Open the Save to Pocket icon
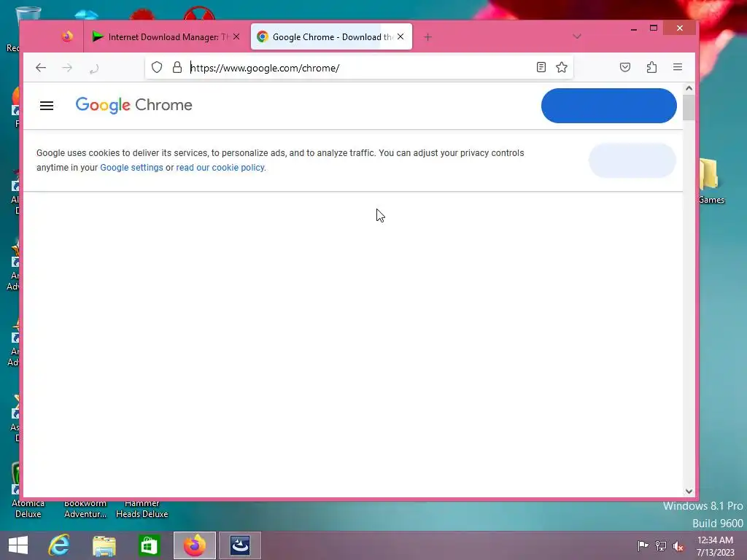The width and height of the screenshot is (747, 560). (625, 67)
